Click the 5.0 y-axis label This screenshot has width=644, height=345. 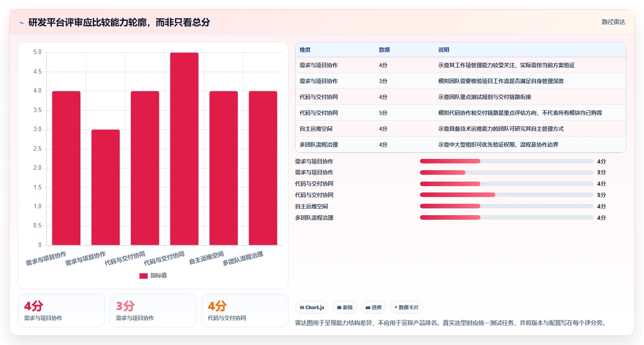(37, 53)
